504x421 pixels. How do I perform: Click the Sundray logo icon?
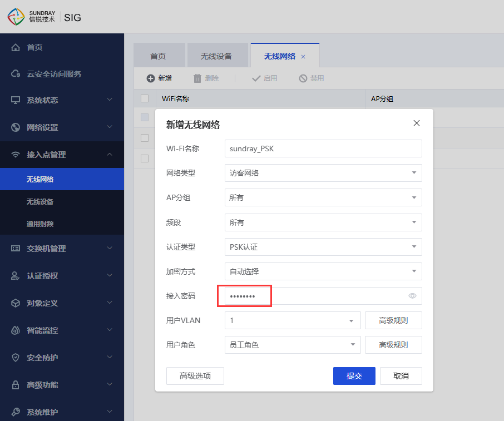(16, 17)
